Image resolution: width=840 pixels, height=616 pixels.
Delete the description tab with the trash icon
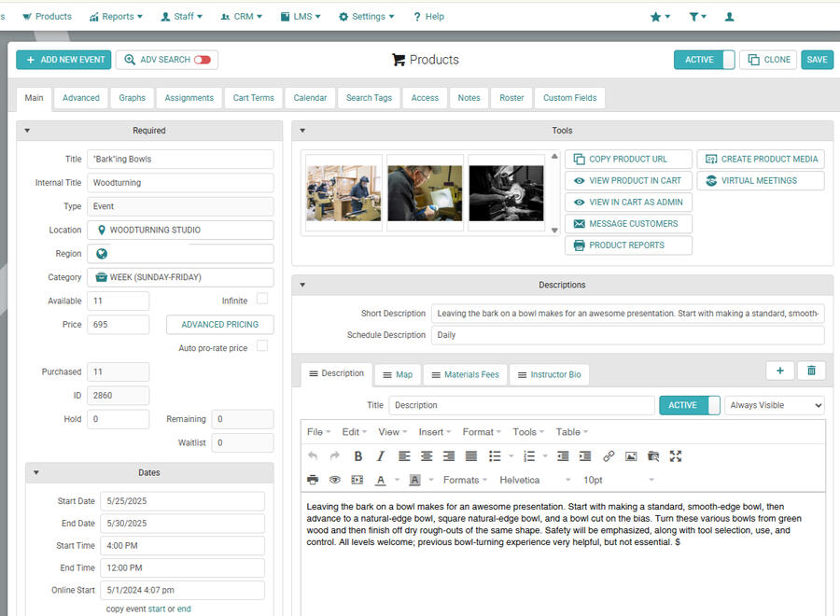810,371
